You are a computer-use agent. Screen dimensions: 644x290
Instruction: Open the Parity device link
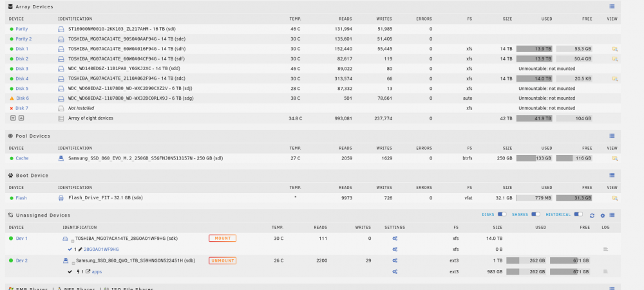22,29
